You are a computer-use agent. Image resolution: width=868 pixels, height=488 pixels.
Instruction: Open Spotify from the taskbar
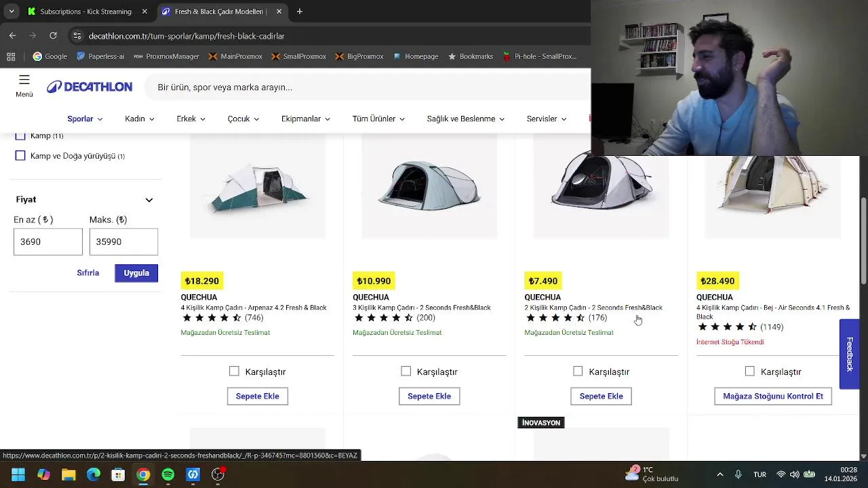point(168,474)
